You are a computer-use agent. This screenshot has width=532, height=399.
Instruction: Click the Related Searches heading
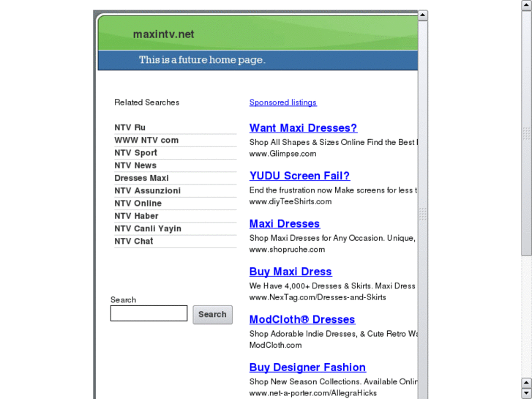point(146,102)
